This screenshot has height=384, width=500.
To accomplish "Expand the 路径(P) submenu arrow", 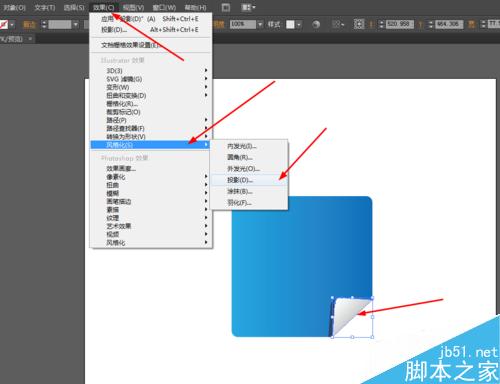I will click(206, 120).
